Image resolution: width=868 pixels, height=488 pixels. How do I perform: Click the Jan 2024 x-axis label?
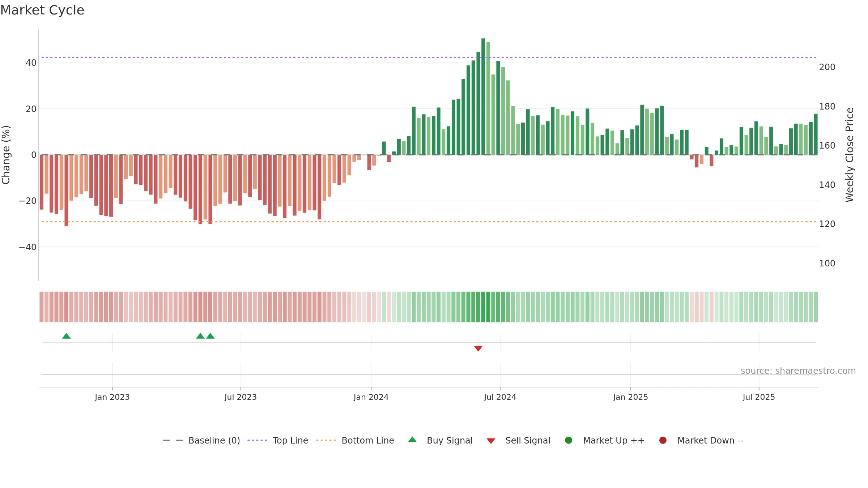pyautogui.click(x=371, y=397)
